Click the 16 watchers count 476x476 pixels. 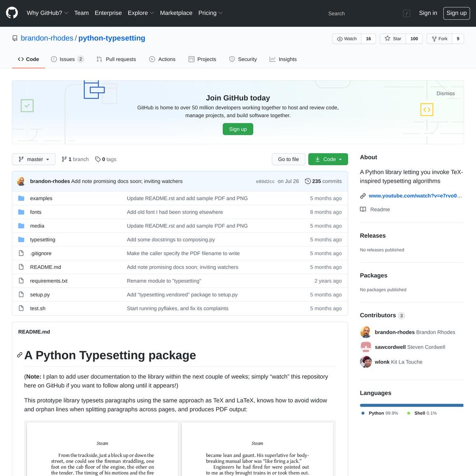coord(368,39)
